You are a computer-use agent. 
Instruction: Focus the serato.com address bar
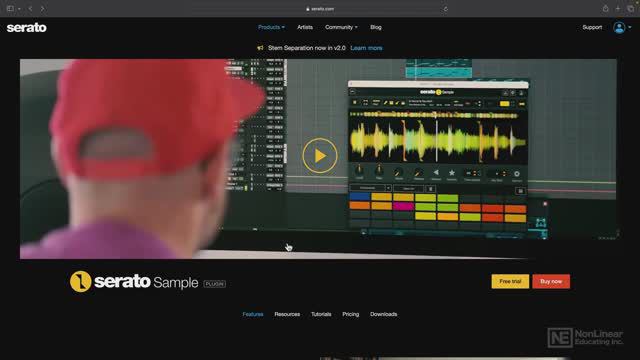pos(320,9)
